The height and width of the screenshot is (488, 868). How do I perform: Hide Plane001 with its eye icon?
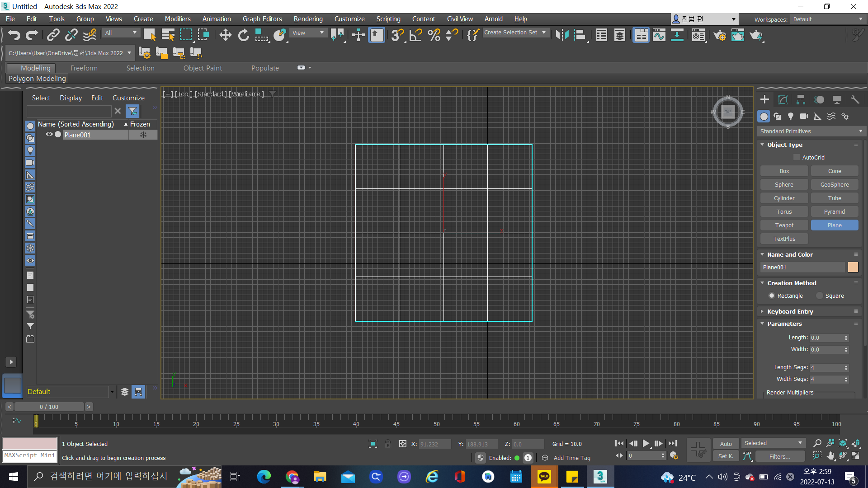pos(49,135)
